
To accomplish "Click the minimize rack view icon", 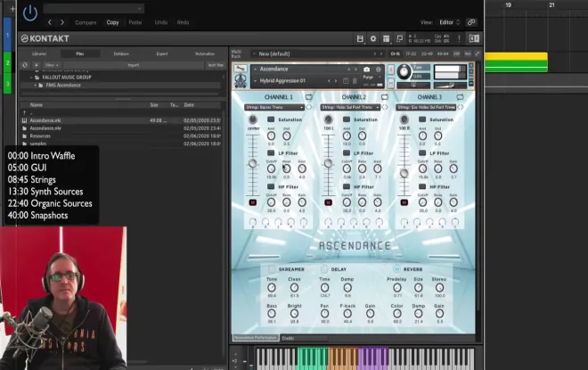I will tap(399, 38).
